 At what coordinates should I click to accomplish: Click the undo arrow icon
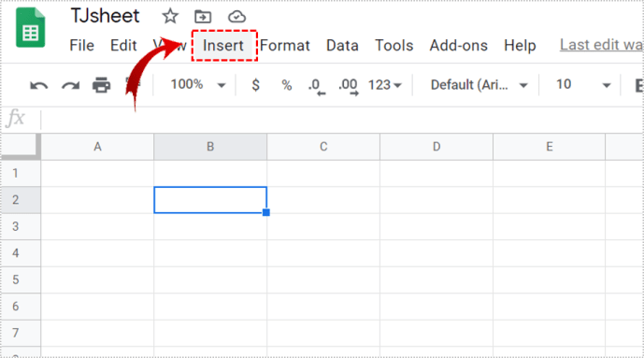point(38,85)
